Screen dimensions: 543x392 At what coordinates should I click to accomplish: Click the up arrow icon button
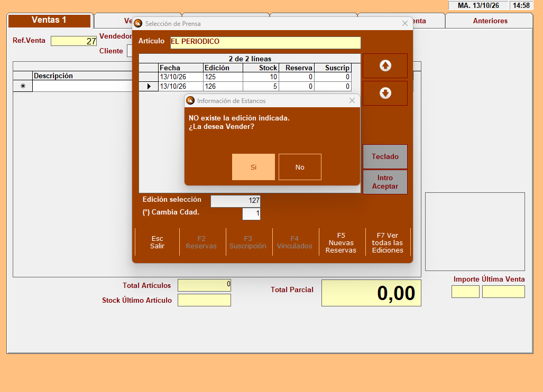(385, 66)
